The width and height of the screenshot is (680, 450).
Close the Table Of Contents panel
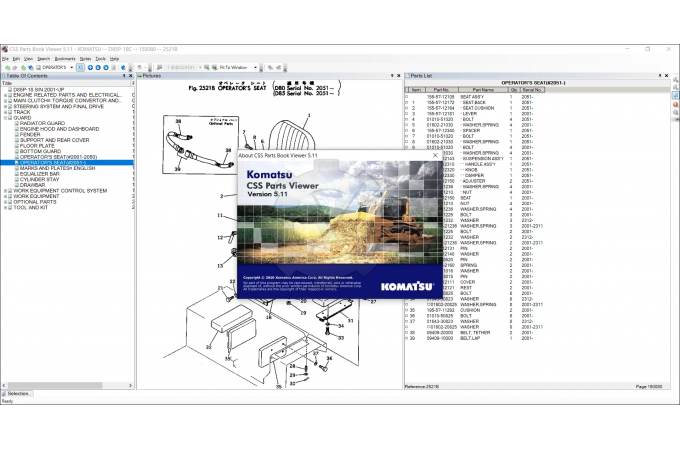(x=131, y=76)
